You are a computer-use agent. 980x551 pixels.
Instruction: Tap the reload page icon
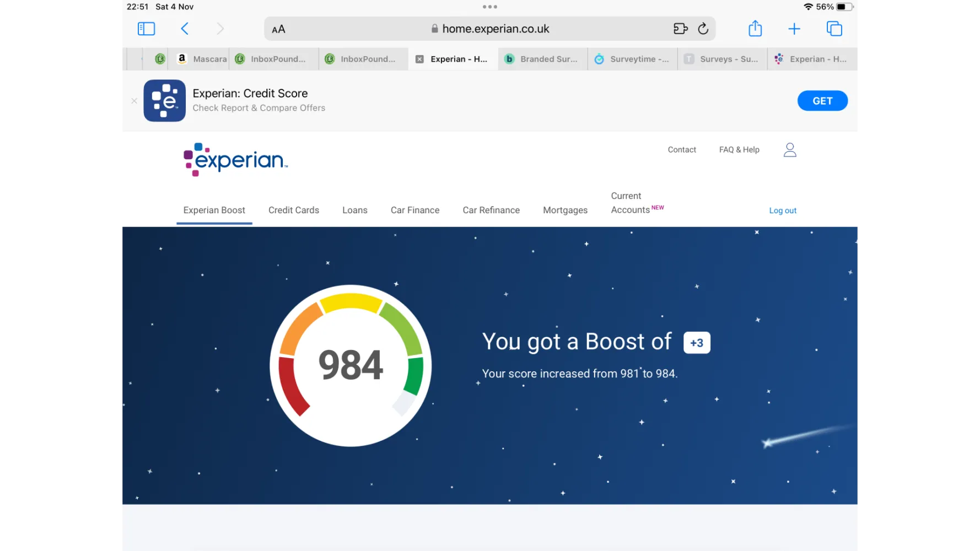tap(703, 29)
